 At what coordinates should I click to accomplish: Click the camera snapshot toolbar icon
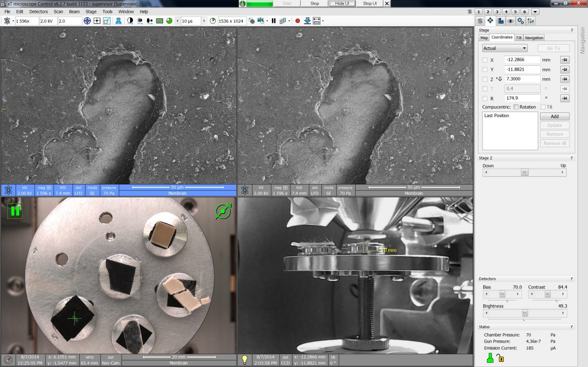coord(261,21)
